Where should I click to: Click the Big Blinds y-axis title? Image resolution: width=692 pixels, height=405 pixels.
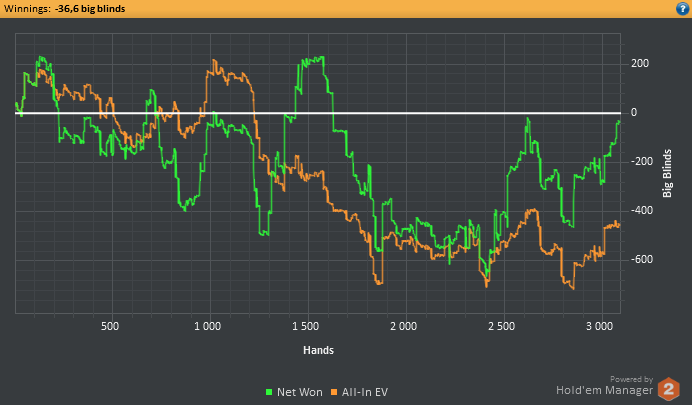point(667,173)
